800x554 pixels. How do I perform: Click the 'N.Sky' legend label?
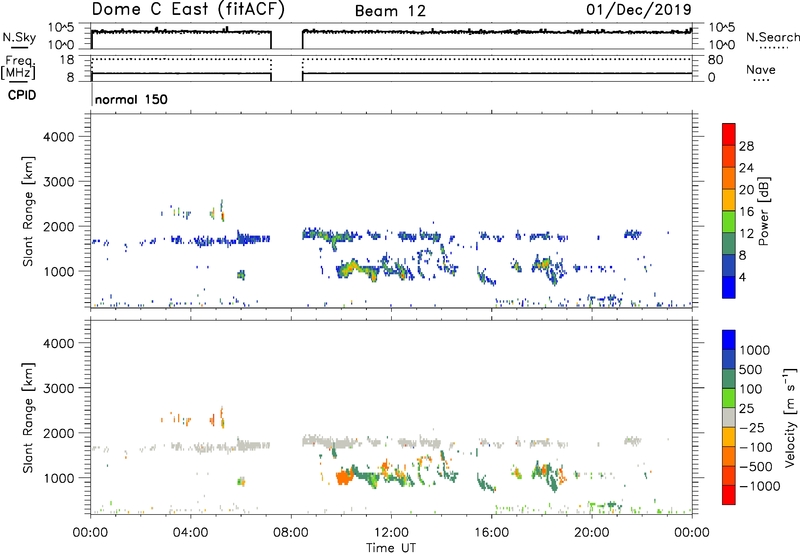pos(19,37)
